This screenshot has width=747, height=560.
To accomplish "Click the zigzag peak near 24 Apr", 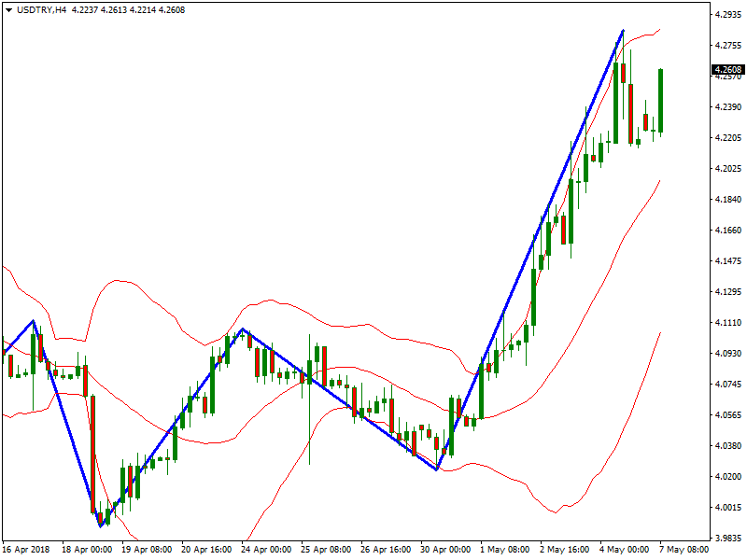I will (x=243, y=329).
